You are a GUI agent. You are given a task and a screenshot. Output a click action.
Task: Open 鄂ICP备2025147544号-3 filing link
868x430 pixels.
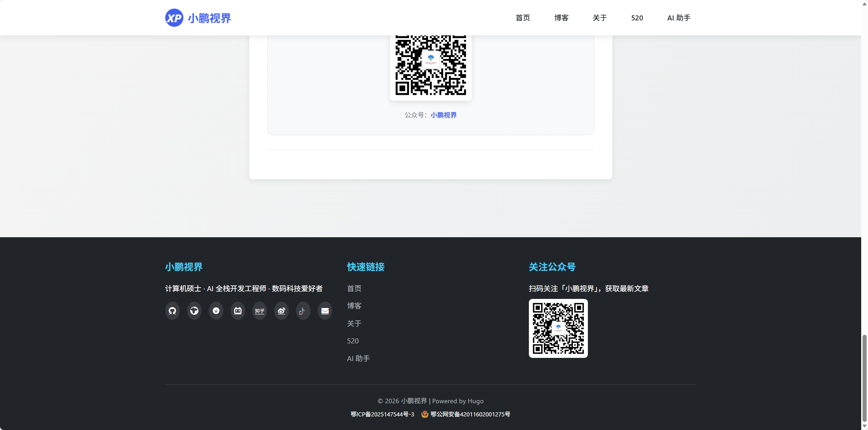pyautogui.click(x=382, y=414)
